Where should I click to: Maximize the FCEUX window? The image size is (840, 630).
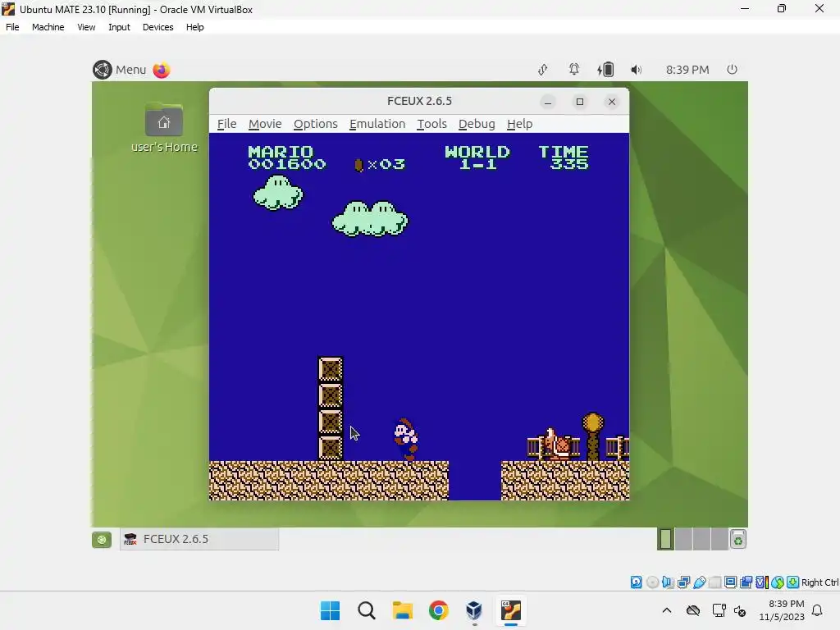pos(580,102)
